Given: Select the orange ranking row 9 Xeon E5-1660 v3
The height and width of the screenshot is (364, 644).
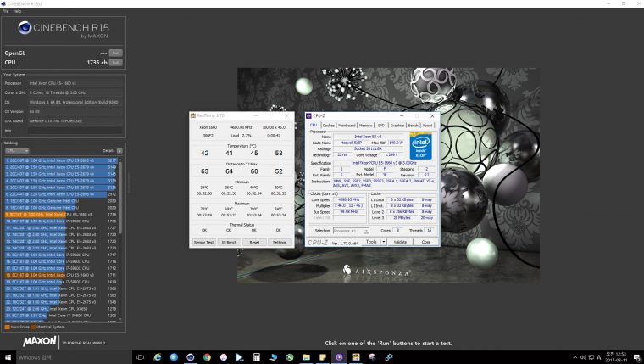Looking at the screenshot, I should pyautogui.click(x=61, y=215).
